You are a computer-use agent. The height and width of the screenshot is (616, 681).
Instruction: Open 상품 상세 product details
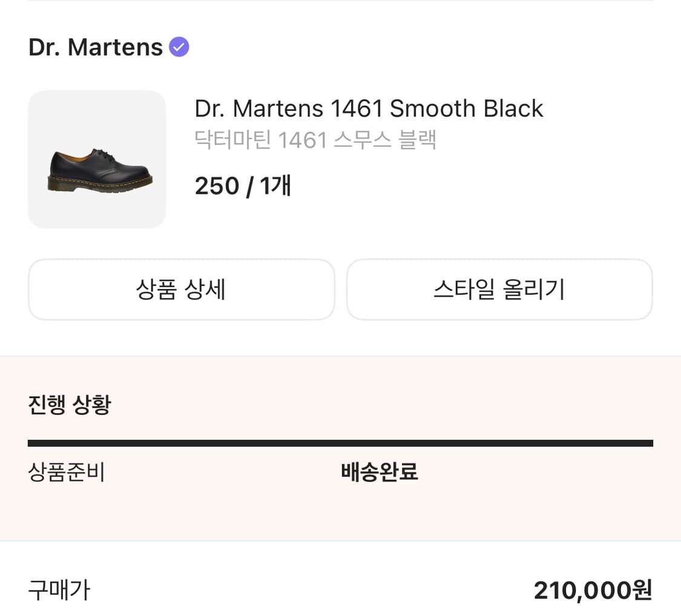coord(181,290)
